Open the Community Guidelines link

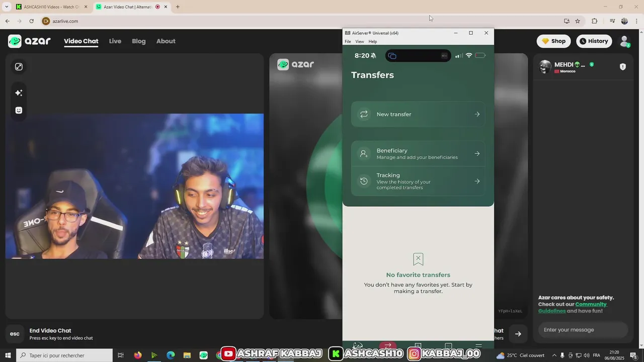click(573, 308)
